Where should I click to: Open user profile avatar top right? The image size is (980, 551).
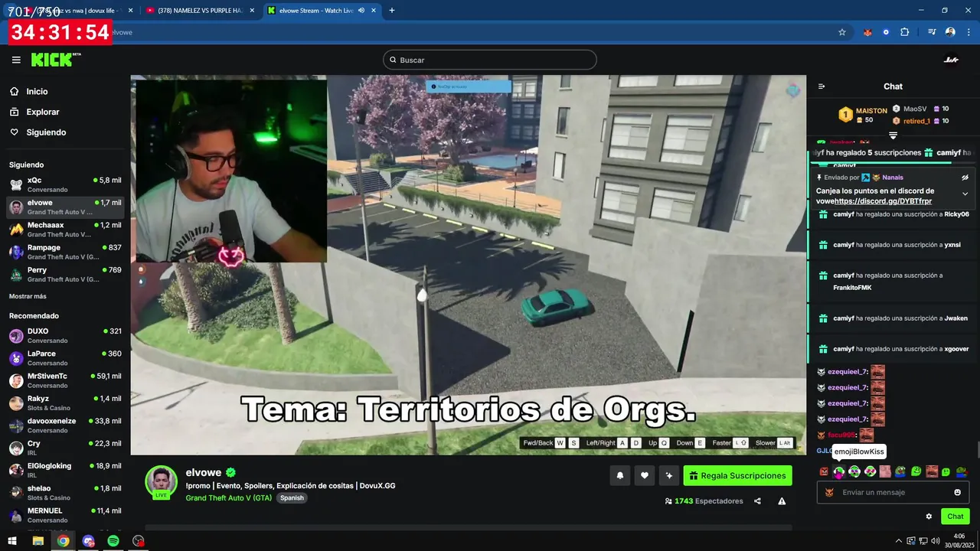951,60
